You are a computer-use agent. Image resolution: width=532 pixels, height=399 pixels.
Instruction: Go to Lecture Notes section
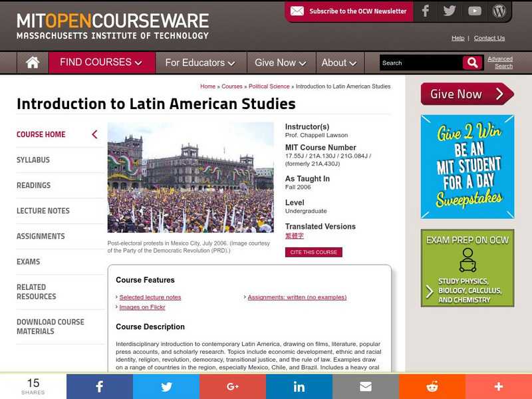43,211
